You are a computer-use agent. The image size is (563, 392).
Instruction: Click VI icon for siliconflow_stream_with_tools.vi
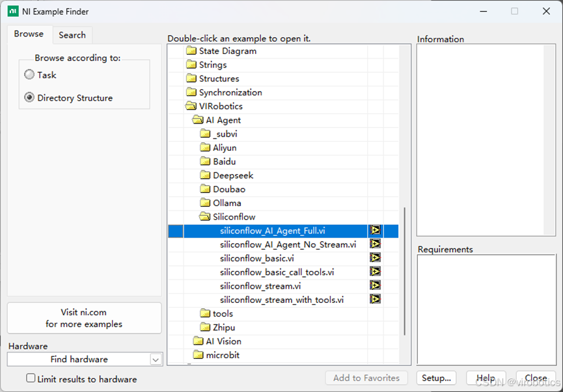tap(375, 300)
